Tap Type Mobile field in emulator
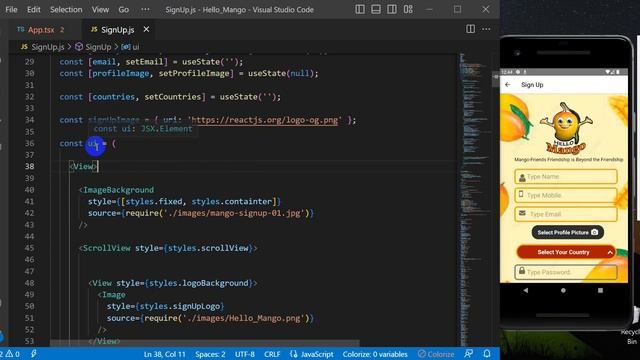The height and width of the screenshot is (360, 640). coord(566,195)
